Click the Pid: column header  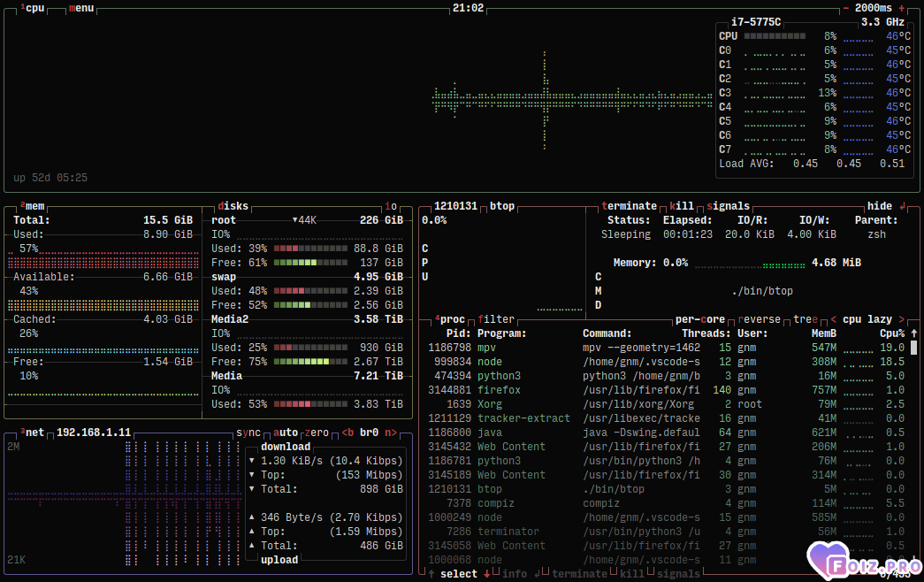pyautogui.click(x=459, y=333)
